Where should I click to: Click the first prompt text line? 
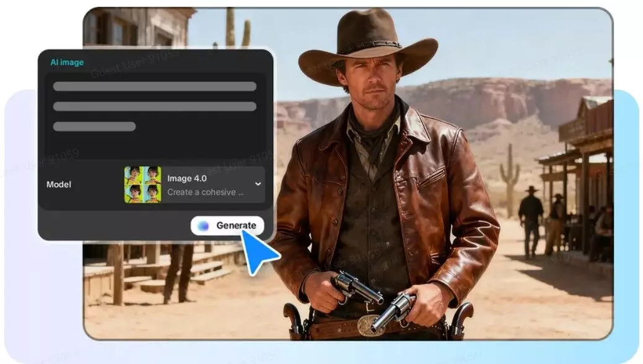point(154,87)
